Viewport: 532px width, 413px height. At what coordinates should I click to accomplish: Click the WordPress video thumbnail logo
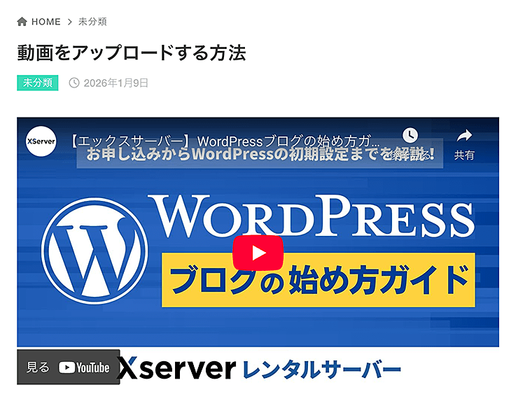(94, 251)
